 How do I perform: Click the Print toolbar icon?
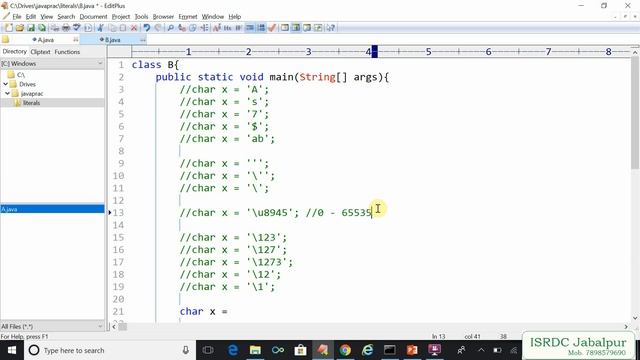click(x=65, y=28)
